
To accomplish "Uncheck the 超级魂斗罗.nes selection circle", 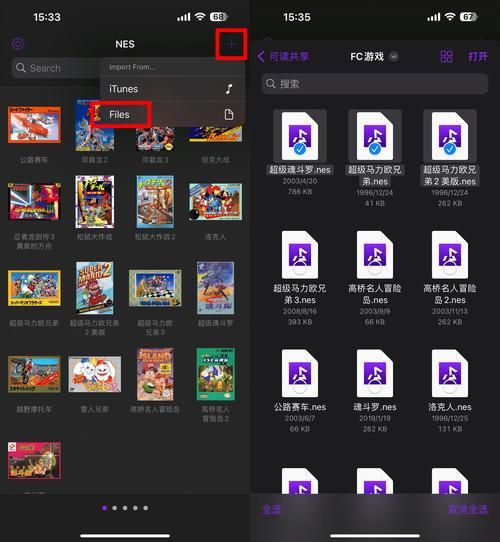I will [x=300, y=149].
